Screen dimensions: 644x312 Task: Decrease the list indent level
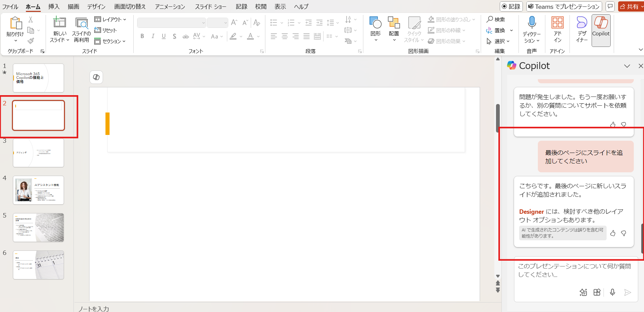[309, 23]
